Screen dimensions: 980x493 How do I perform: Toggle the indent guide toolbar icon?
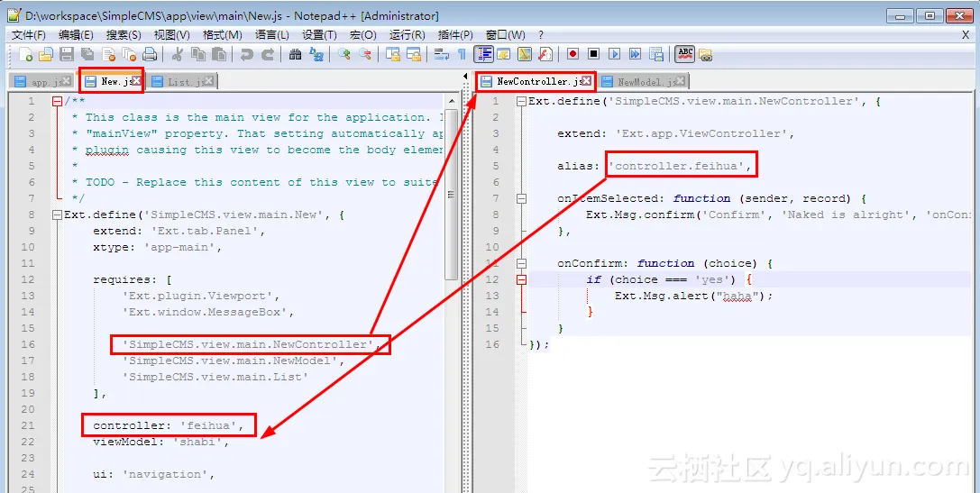pos(484,55)
